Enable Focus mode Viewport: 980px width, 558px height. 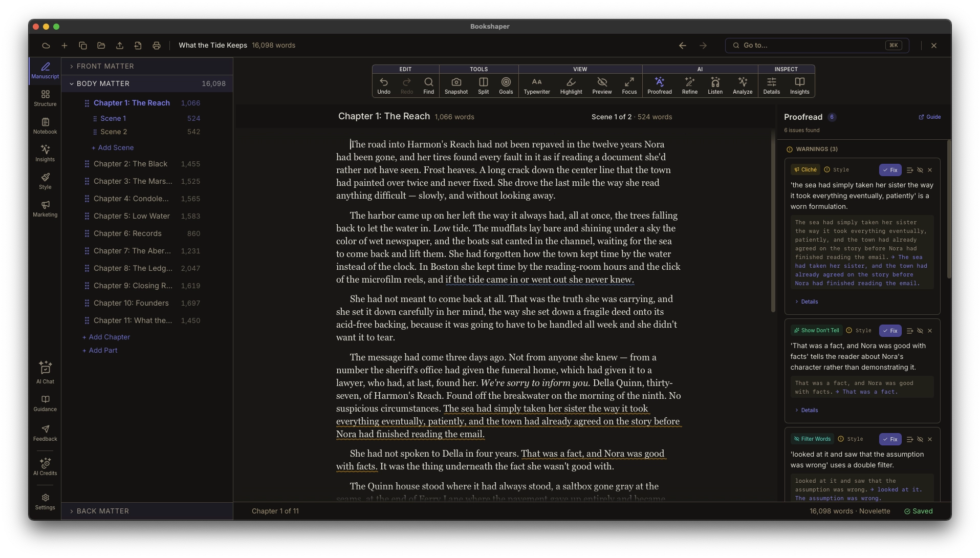tap(629, 85)
